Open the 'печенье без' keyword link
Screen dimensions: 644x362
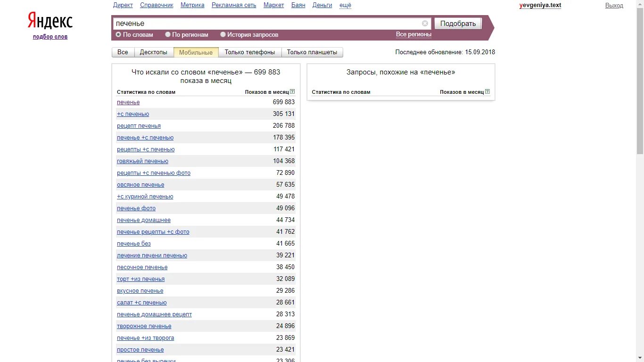pyautogui.click(x=134, y=244)
